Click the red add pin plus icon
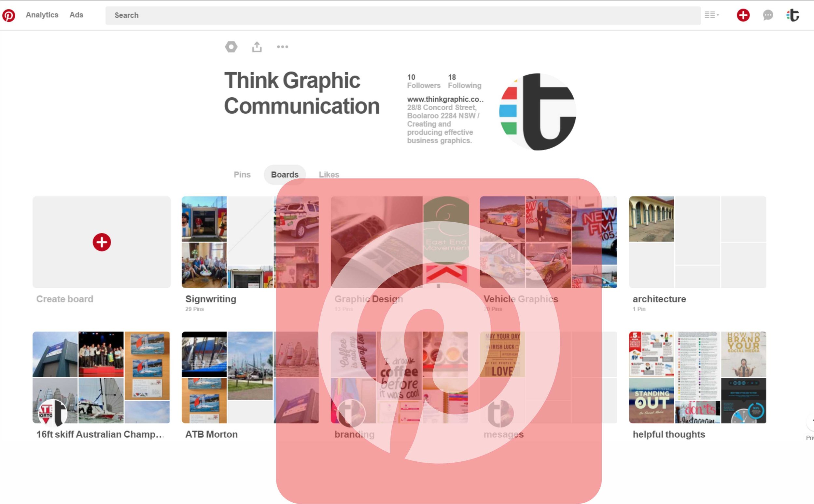This screenshot has width=814, height=504. (743, 15)
